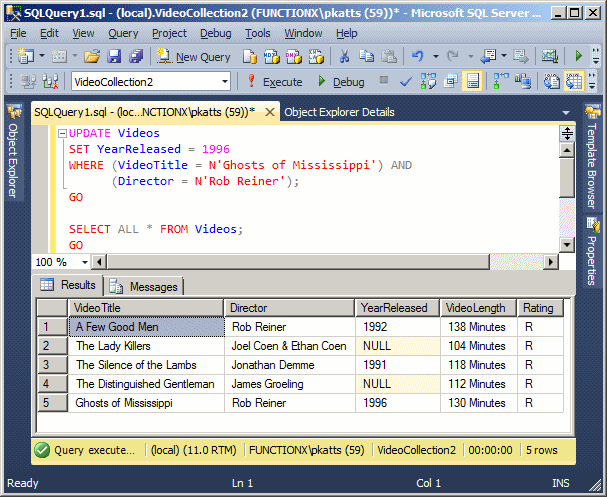
Task: Open the Window menu
Action: (303, 33)
